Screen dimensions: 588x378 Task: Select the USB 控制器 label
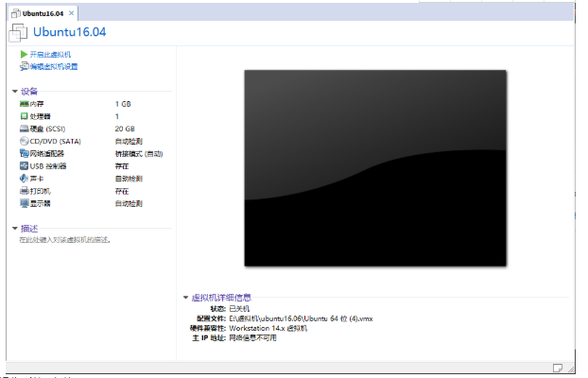point(48,165)
